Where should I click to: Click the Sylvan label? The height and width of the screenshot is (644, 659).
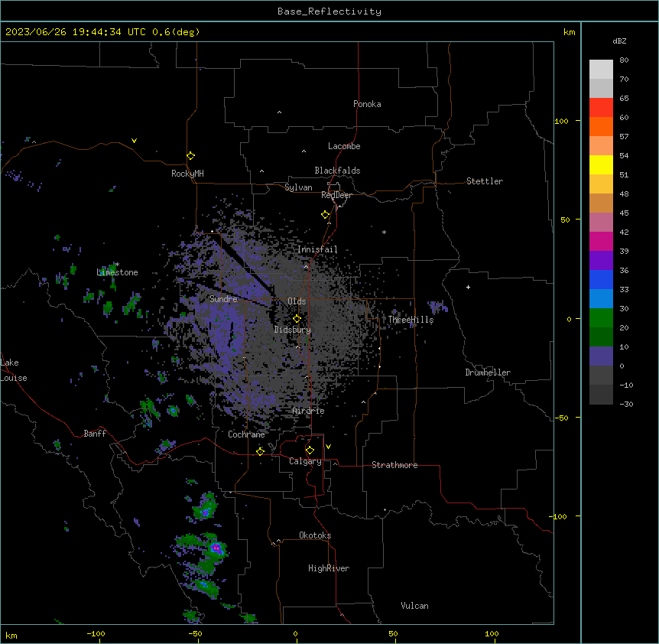[x=298, y=187]
